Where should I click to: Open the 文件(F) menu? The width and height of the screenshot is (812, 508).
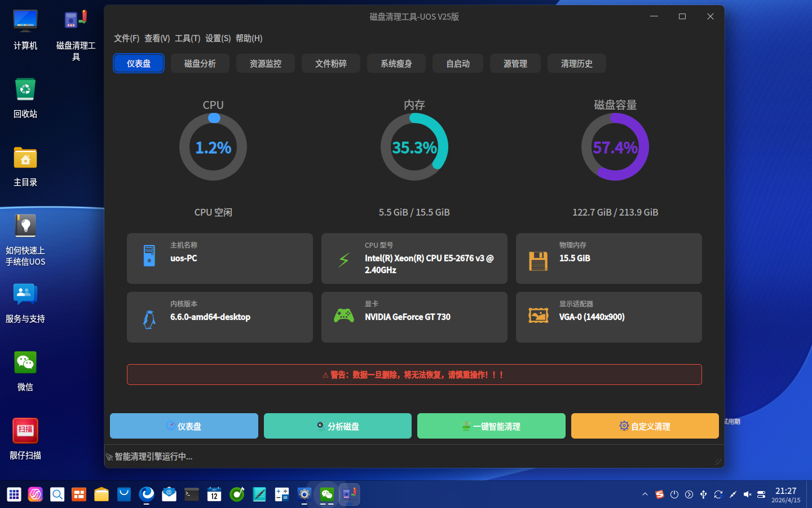tap(126, 38)
